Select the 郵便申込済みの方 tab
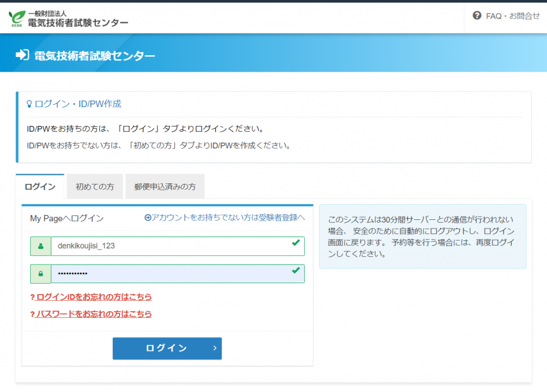This screenshot has width=547, height=392. (165, 187)
